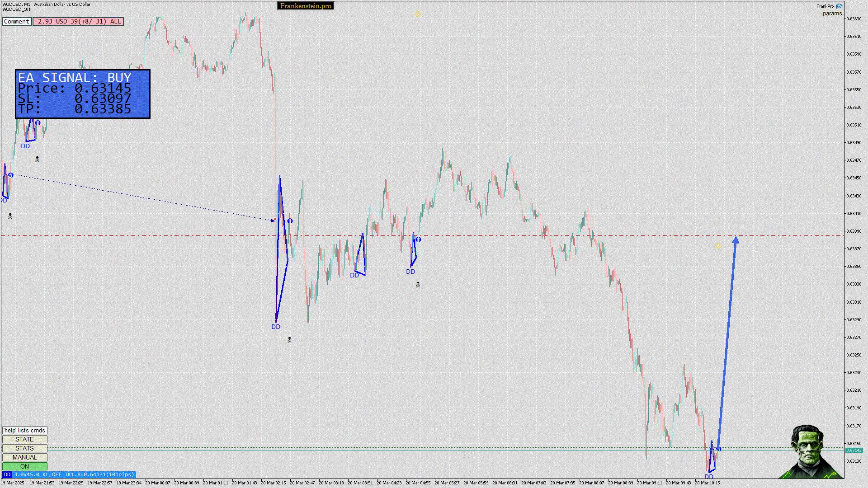The image size is (868, 488).
Task: Click skull icon under the 04:55 DD label
Action: (x=418, y=285)
